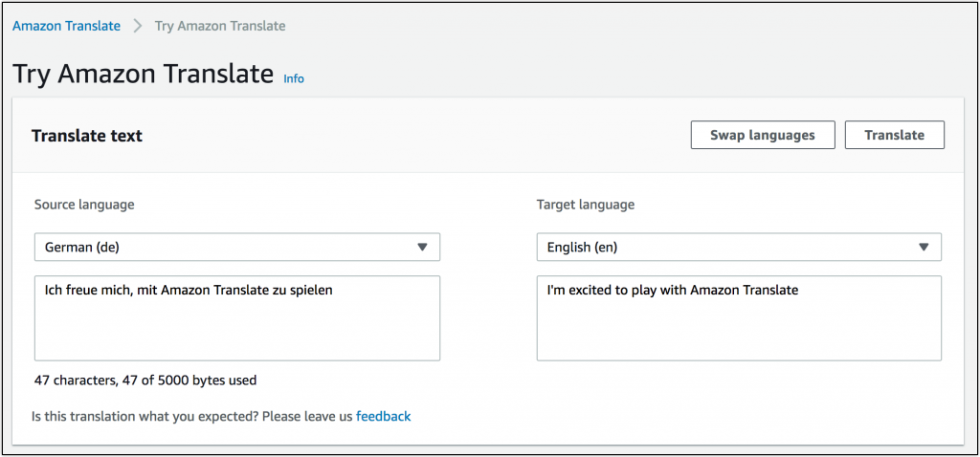Click the Amazon Translate breadcrumb link
Image resolution: width=980 pixels, height=457 pixels.
click(66, 26)
